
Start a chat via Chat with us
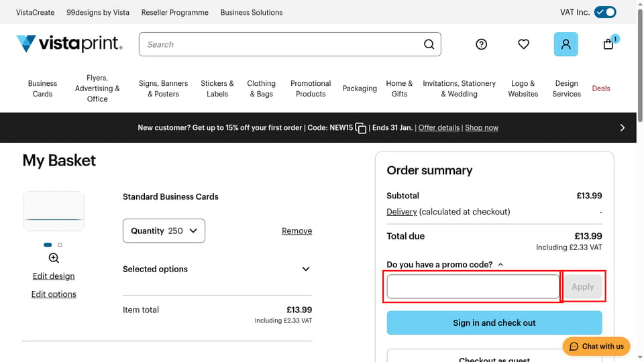coord(596,347)
